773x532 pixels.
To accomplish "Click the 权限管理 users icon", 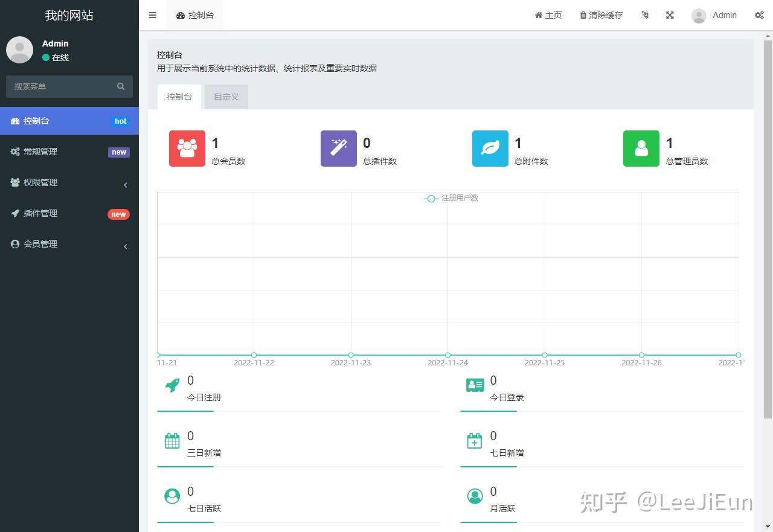I will (x=14, y=182).
